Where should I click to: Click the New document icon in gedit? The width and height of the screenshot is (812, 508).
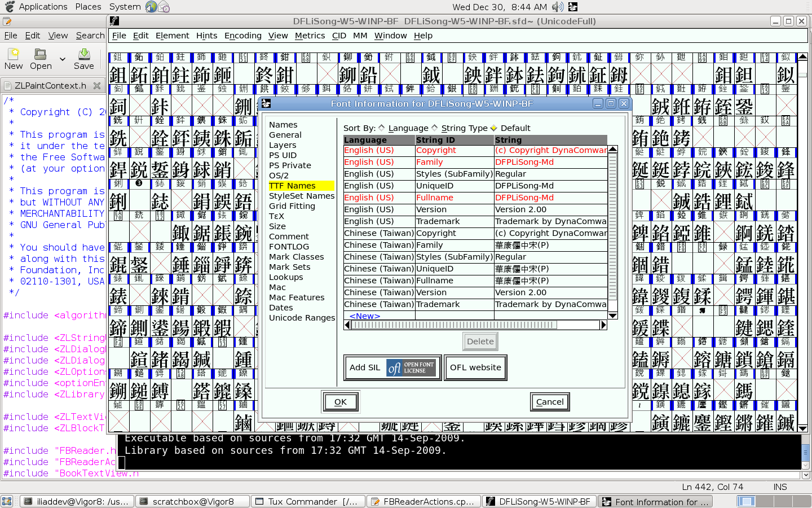[14, 54]
